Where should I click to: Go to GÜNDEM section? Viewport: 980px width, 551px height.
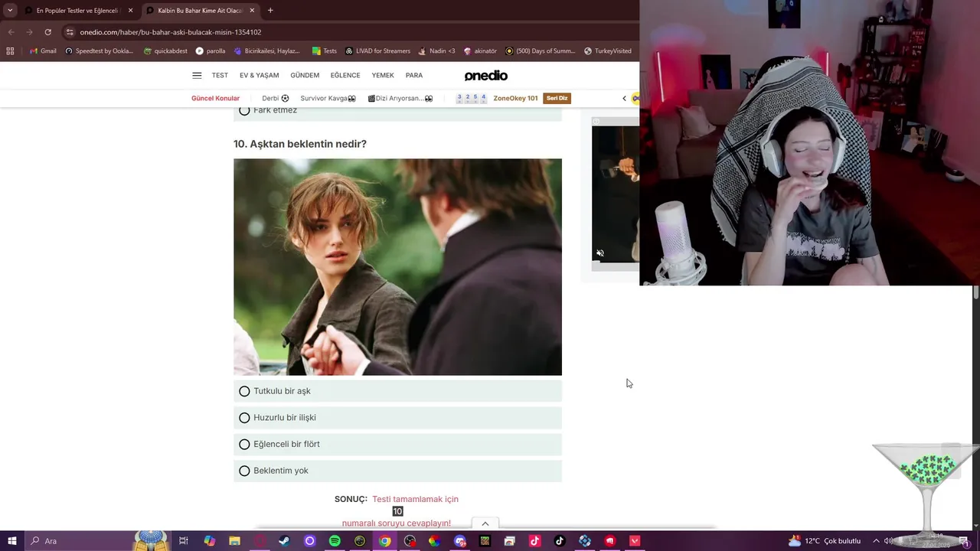click(x=305, y=75)
